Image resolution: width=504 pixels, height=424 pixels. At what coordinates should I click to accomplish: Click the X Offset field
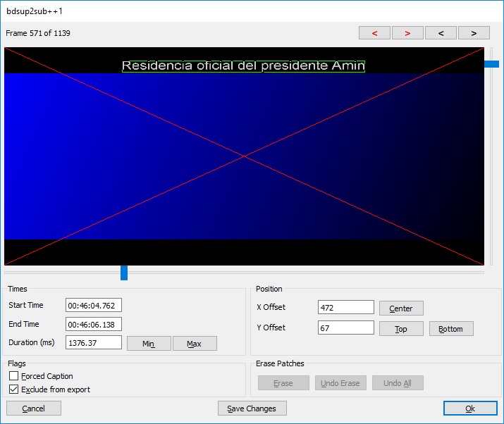[346, 307]
